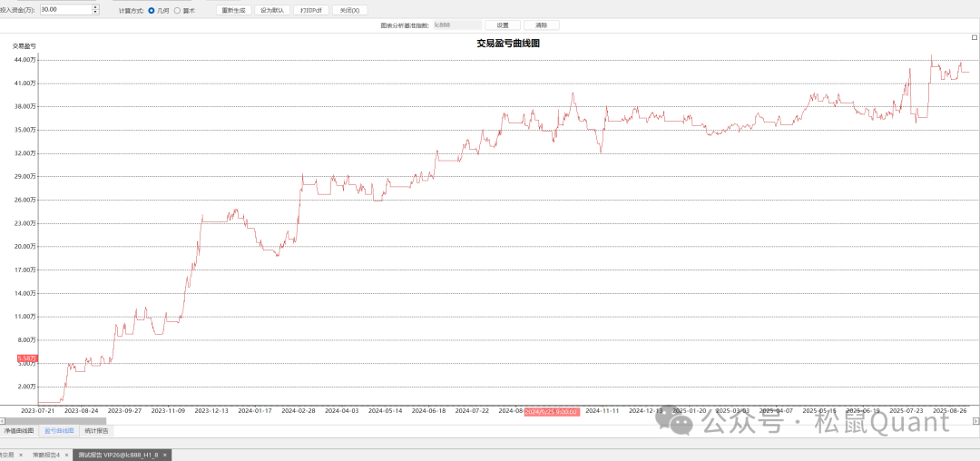This screenshot has width=980, height=461.
Task: Click the 重新生成 button
Action: pos(233,10)
